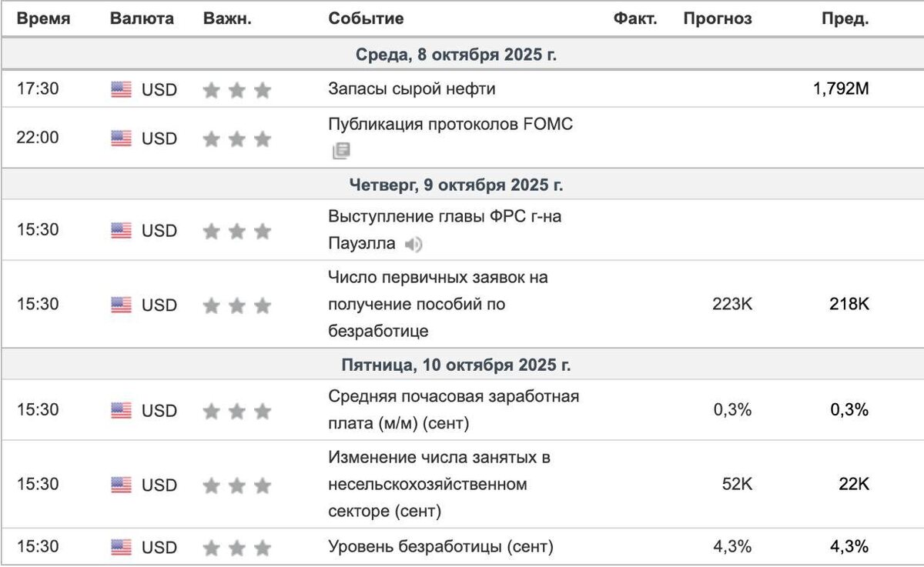Click the importance stars for Уровень безработицы
The height and width of the screenshot is (567, 924).
coord(237,549)
